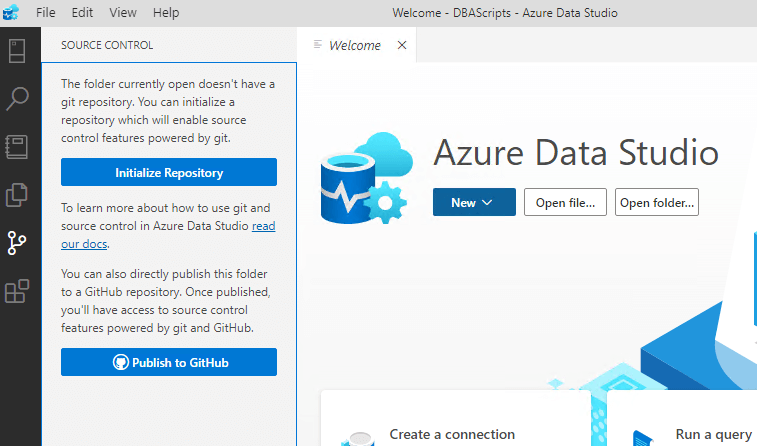Expand the New dropdown button
The width and height of the screenshot is (757, 446).
pyautogui.click(x=474, y=202)
